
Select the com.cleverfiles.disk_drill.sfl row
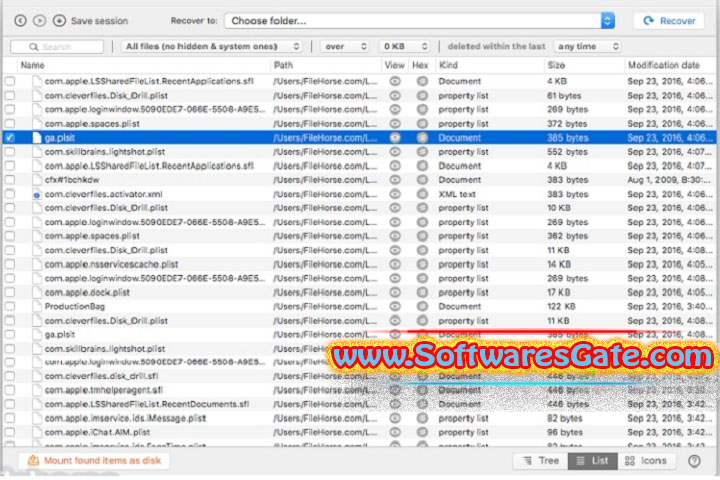[359, 376]
